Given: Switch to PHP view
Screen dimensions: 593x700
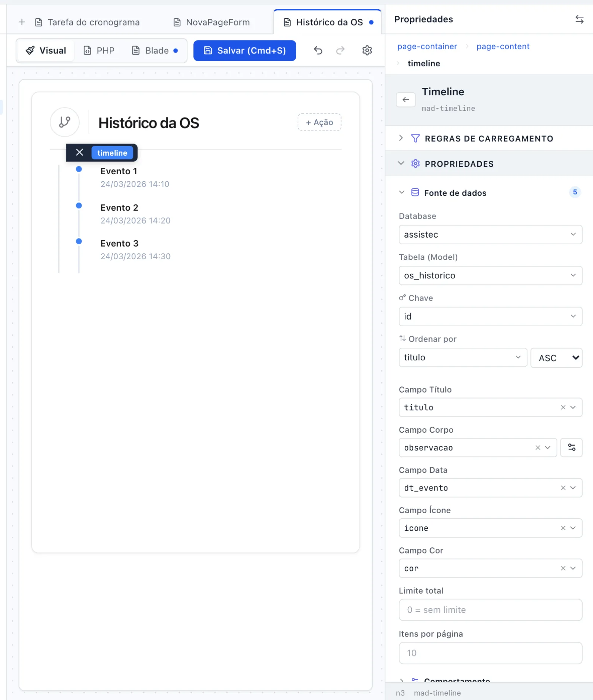Looking at the screenshot, I should coord(99,50).
